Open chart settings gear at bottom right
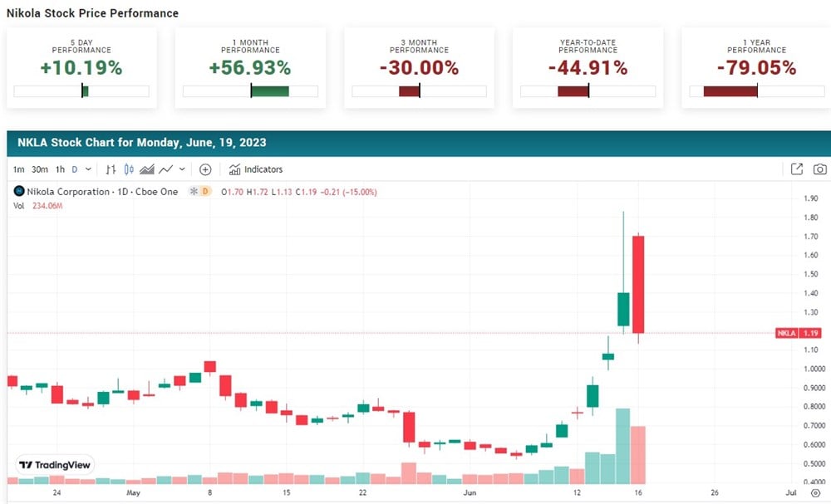This screenshot has height=504, width=831. click(814, 493)
